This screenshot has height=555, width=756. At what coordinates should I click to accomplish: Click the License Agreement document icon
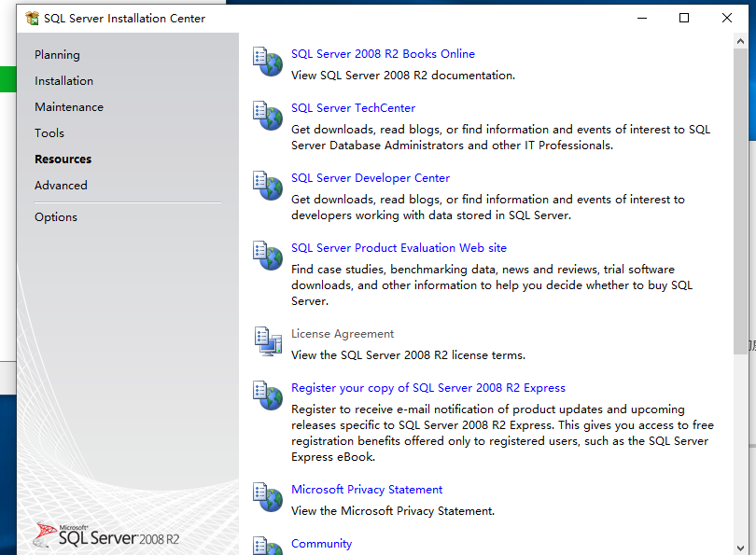click(x=268, y=341)
